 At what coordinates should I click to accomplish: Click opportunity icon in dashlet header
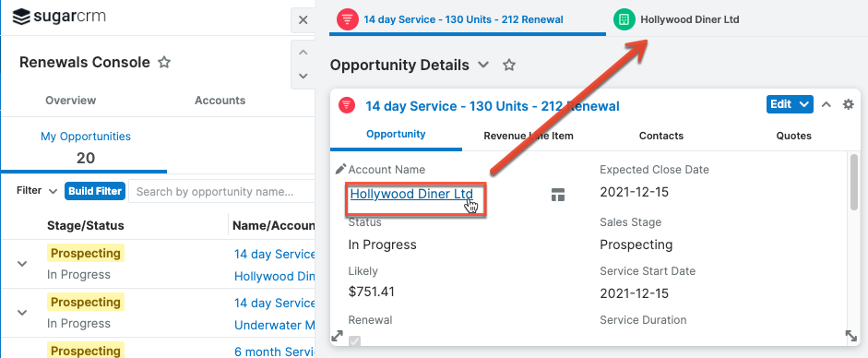click(x=347, y=105)
